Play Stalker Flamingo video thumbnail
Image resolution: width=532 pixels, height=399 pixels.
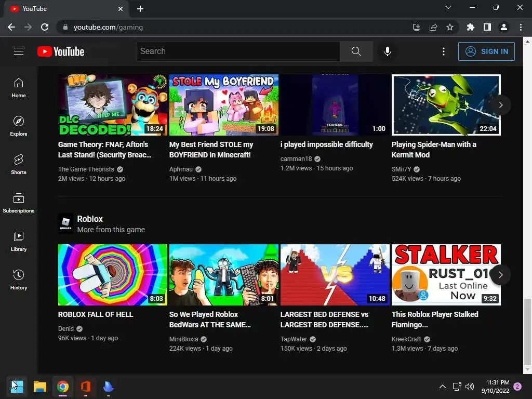(446, 275)
